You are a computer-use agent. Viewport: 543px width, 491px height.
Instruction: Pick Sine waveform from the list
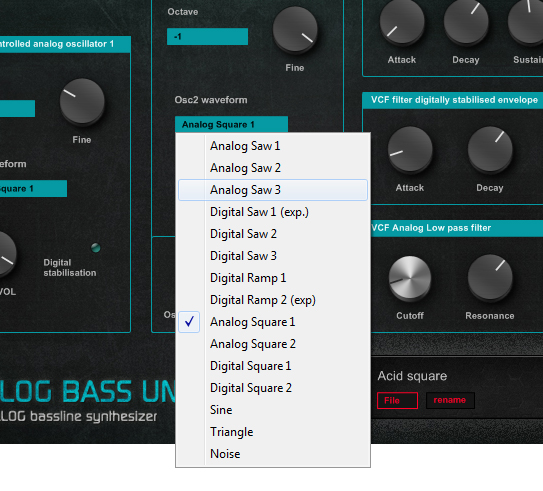click(x=273, y=410)
